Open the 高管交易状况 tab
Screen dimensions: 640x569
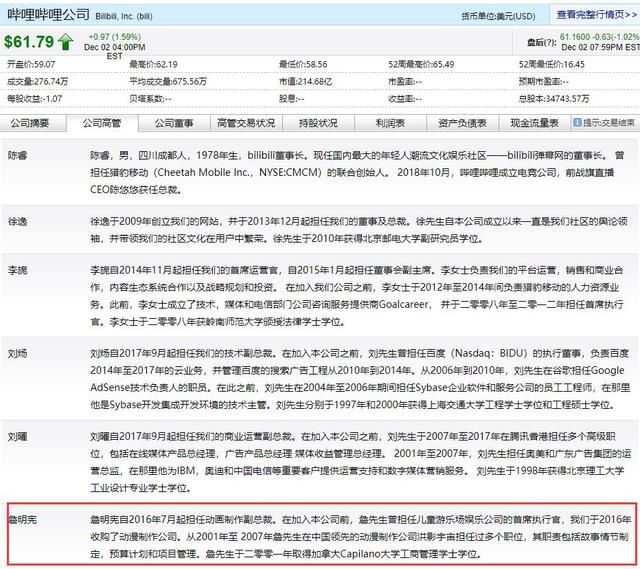[246, 123]
